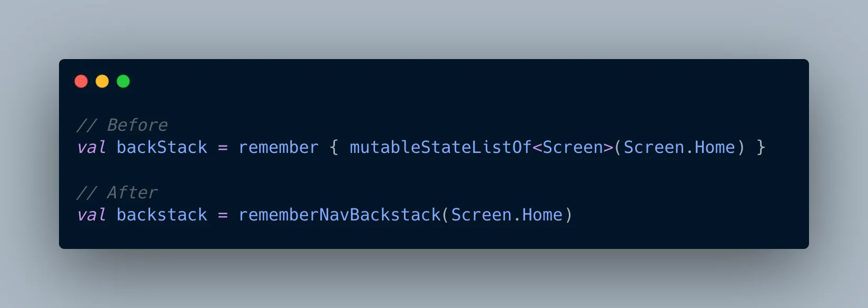Click the red close dot
Image resolution: width=868 pixels, height=308 pixels.
[x=81, y=81]
